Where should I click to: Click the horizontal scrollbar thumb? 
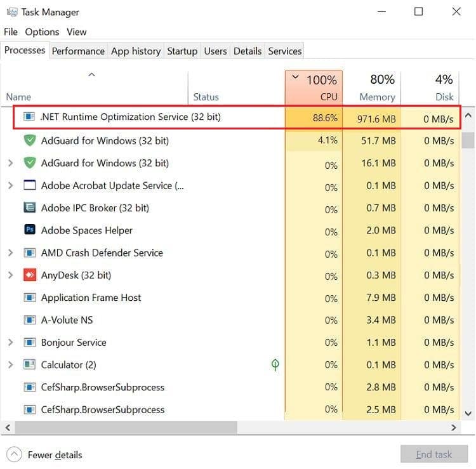click(x=126, y=427)
